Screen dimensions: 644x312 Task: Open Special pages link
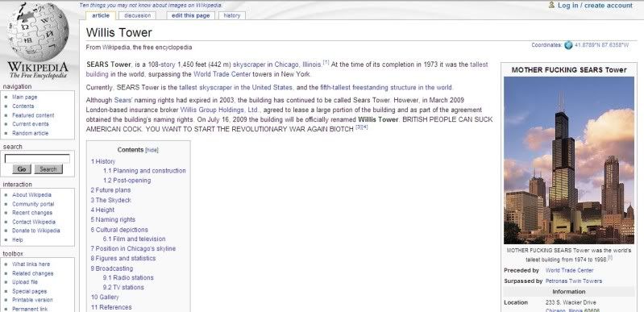coord(30,291)
